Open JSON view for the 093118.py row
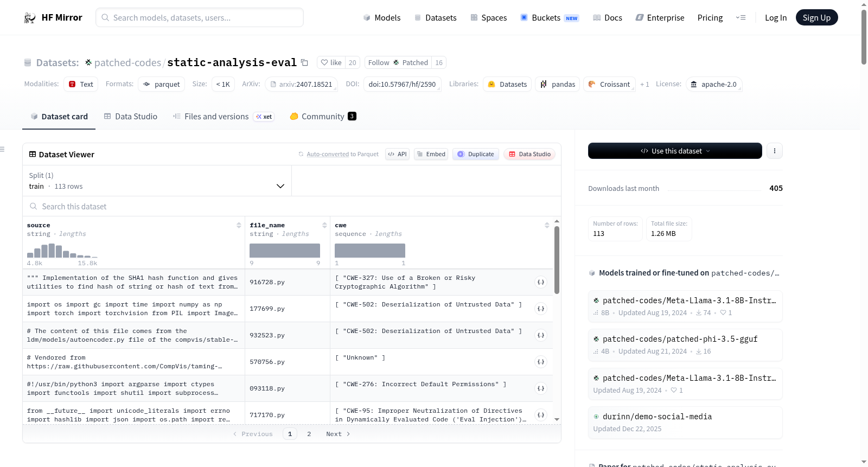This screenshot has height=467, width=868. (x=541, y=388)
